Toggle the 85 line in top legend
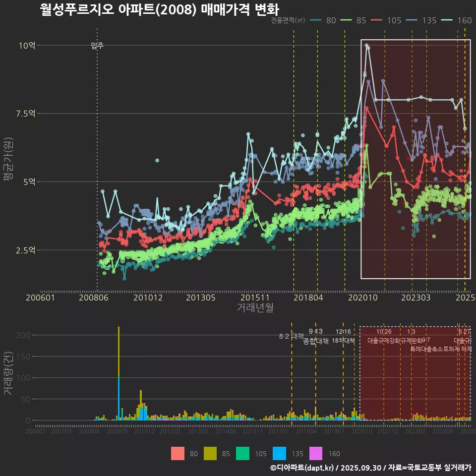 pos(353,20)
